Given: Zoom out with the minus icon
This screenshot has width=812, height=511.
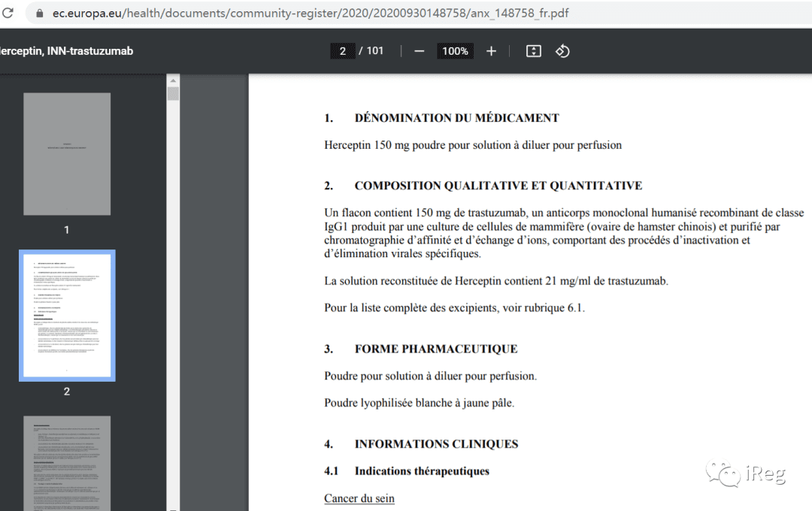Looking at the screenshot, I should coord(420,51).
